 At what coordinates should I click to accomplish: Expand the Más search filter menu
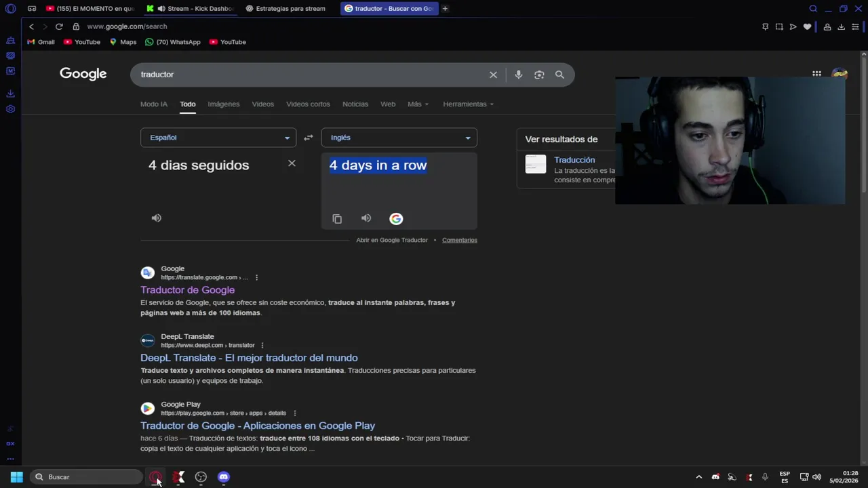pos(418,104)
